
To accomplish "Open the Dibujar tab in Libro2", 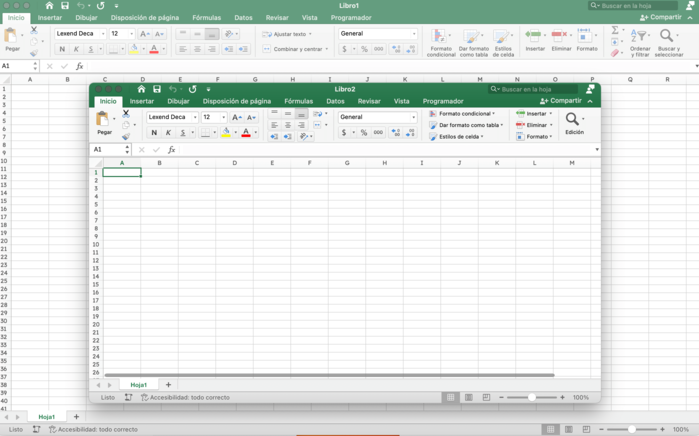I will point(178,101).
